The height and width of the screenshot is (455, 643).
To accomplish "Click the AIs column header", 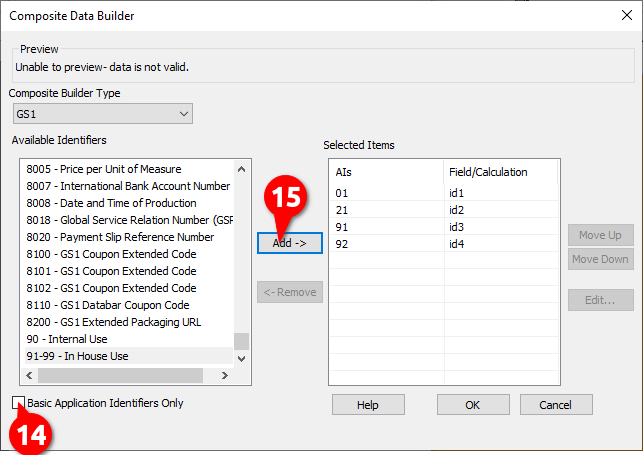I will click(386, 172).
